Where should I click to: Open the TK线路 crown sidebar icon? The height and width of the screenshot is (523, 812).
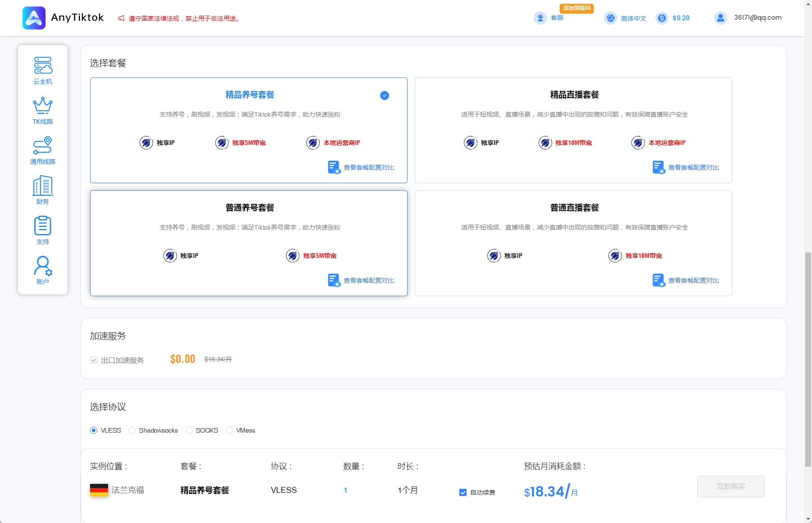pos(43,105)
